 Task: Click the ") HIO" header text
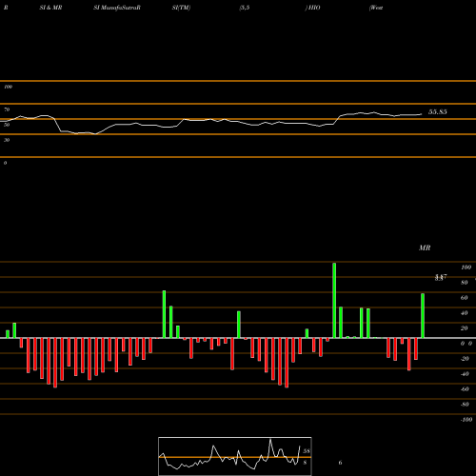(312, 8)
